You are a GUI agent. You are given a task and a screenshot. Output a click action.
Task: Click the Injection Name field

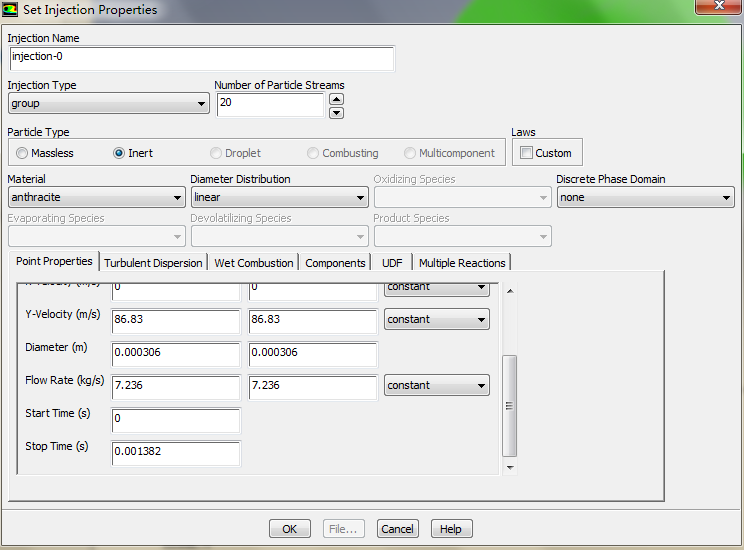pyautogui.click(x=202, y=59)
